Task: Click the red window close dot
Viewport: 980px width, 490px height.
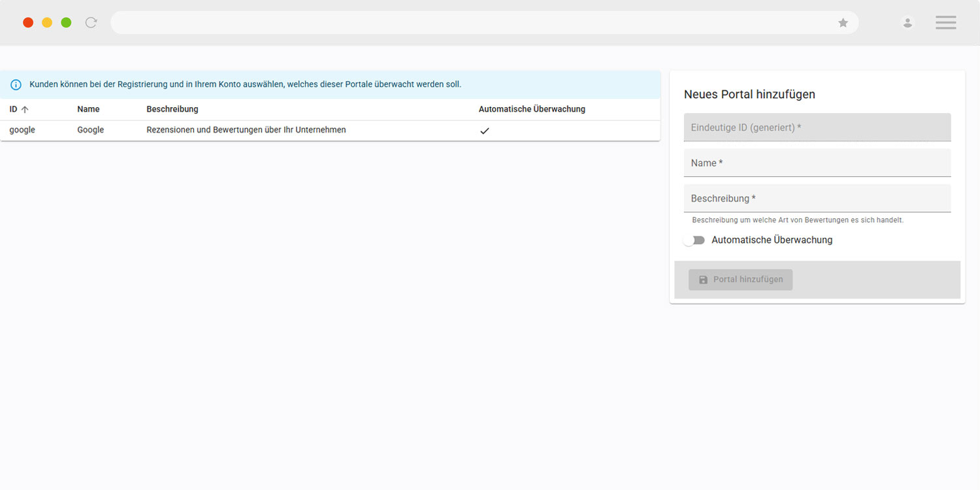Action: click(x=28, y=23)
